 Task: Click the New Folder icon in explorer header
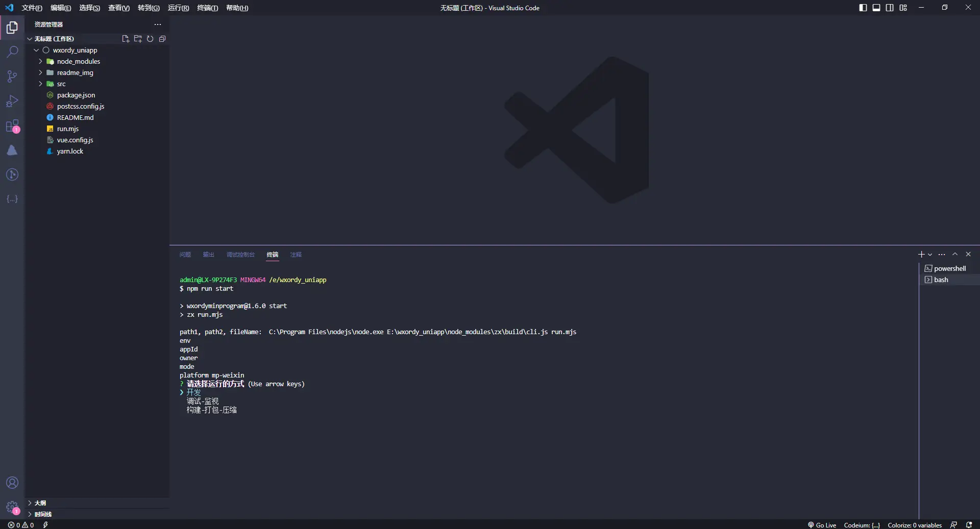(x=138, y=39)
